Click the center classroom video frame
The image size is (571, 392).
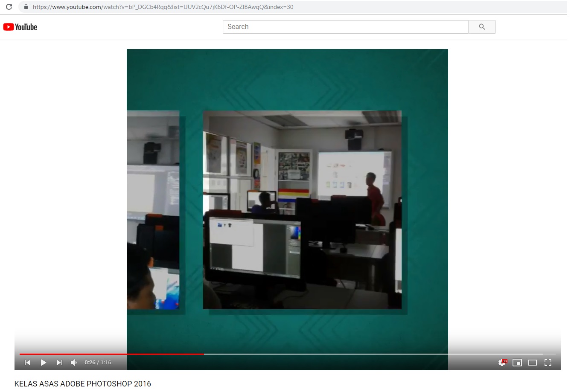tap(302, 210)
